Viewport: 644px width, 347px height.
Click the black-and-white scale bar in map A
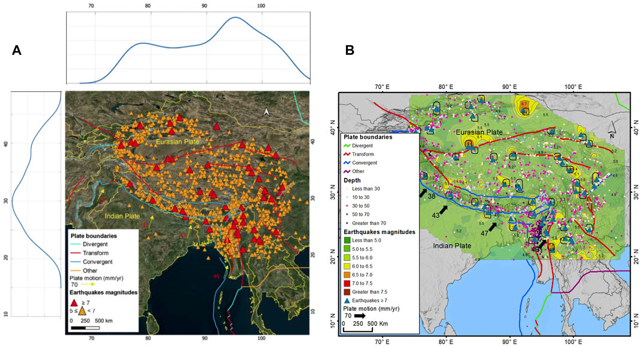[x=85, y=328]
